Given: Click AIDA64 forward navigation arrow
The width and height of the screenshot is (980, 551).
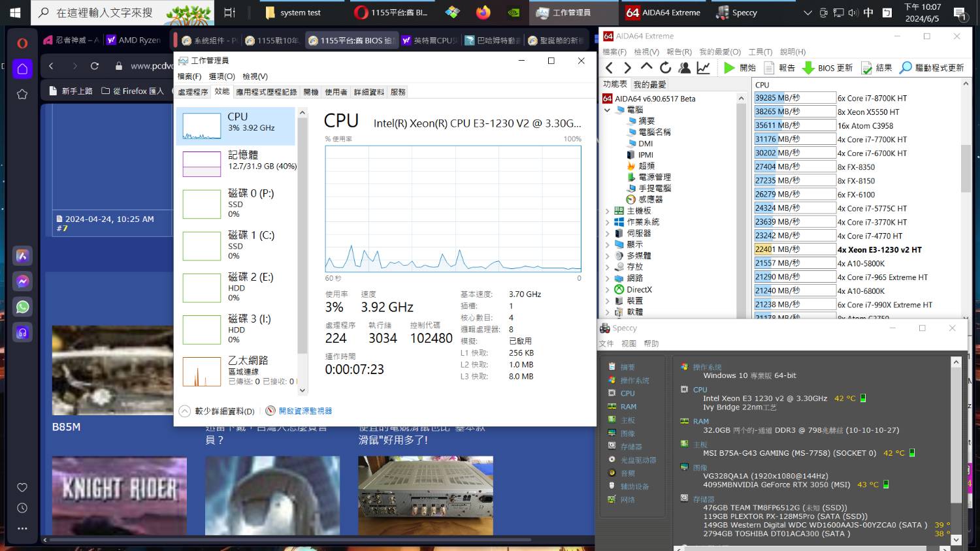Looking at the screenshot, I should pyautogui.click(x=627, y=67).
